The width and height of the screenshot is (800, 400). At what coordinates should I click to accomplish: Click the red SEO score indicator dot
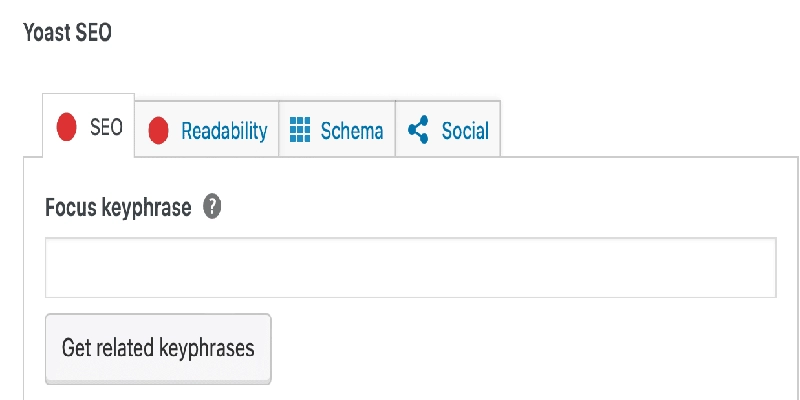pyautogui.click(x=67, y=127)
